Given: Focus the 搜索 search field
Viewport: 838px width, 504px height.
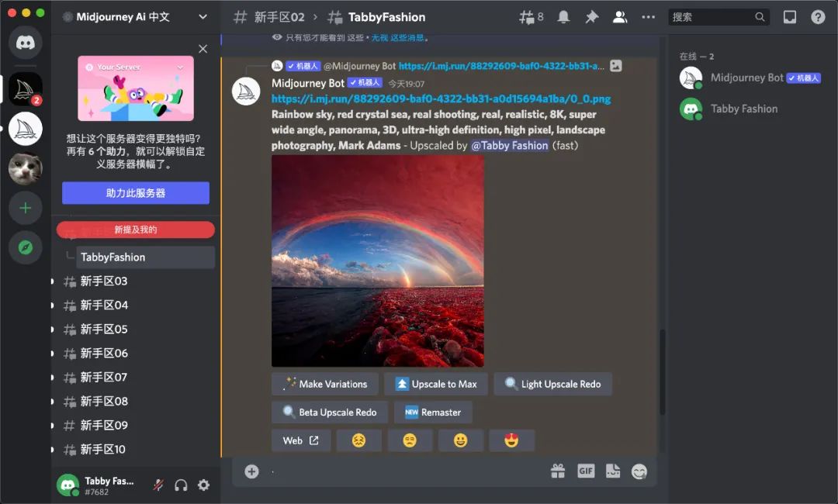Looking at the screenshot, I should (719, 17).
